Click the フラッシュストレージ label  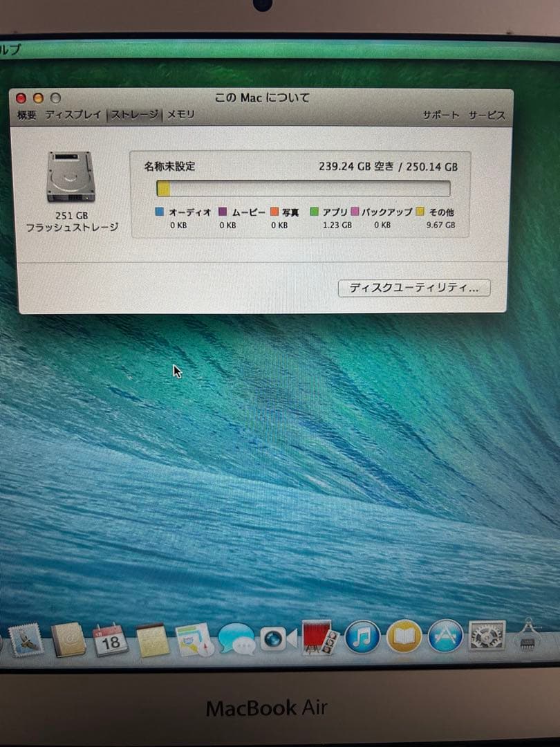pyautogui.click(x=71, y=228)
